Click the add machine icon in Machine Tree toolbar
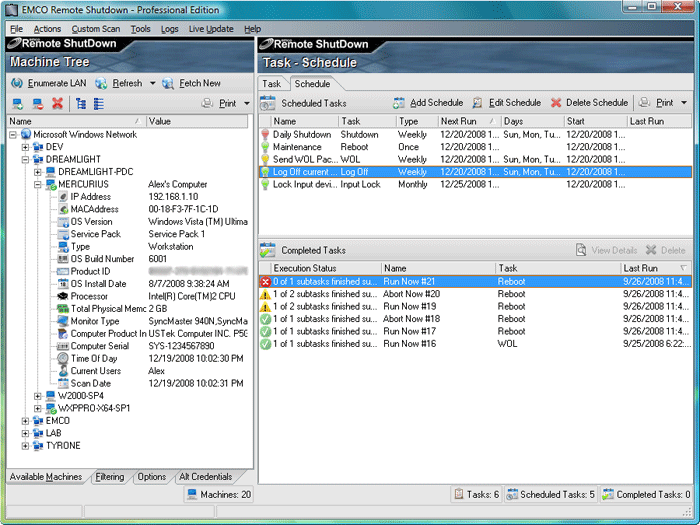Screen dimensions: 700x525 [18, 104]
